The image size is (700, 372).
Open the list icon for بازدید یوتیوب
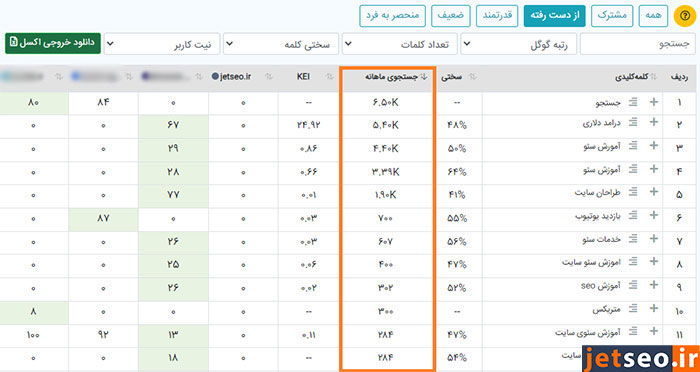point(633,215)
